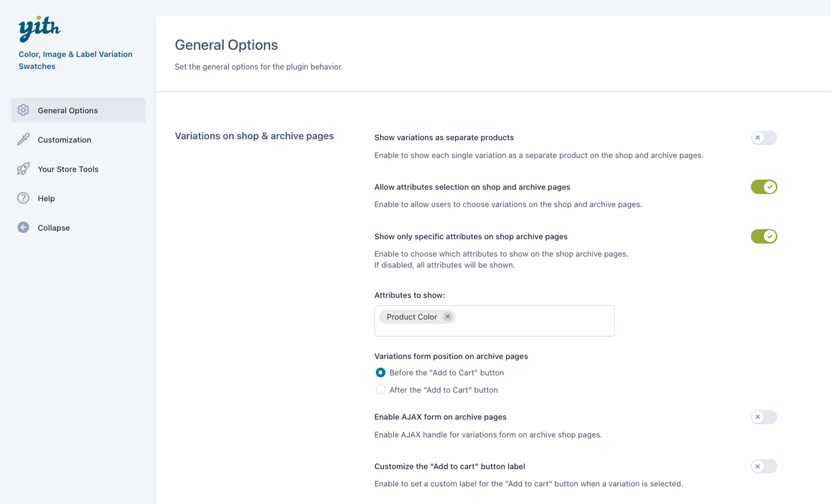The width and height of the screenshot is (831, 504).
Task: Open the Attributes to show field
Action: 532,321
